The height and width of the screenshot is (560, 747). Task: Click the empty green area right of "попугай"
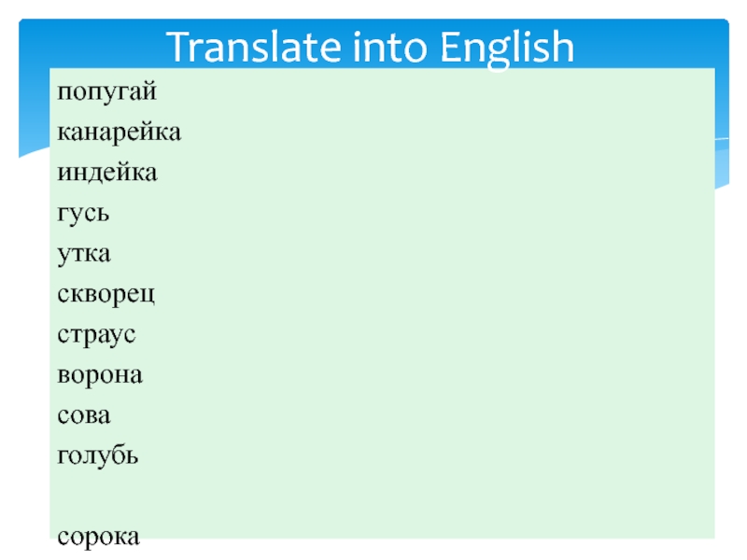(x=420, y=93)
